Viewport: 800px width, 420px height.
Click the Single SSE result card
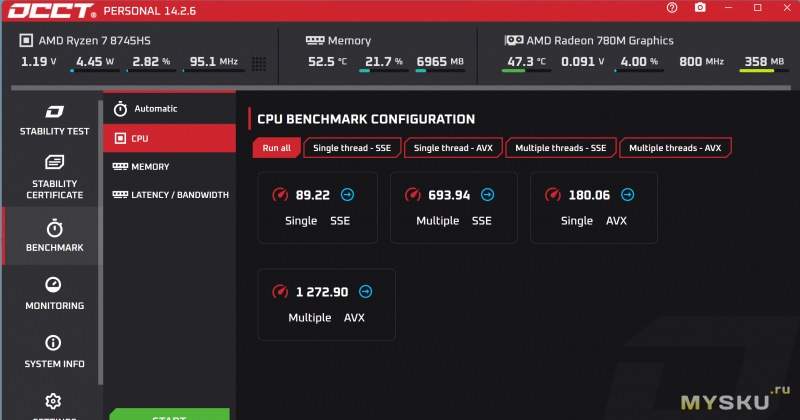pos(317,208)
